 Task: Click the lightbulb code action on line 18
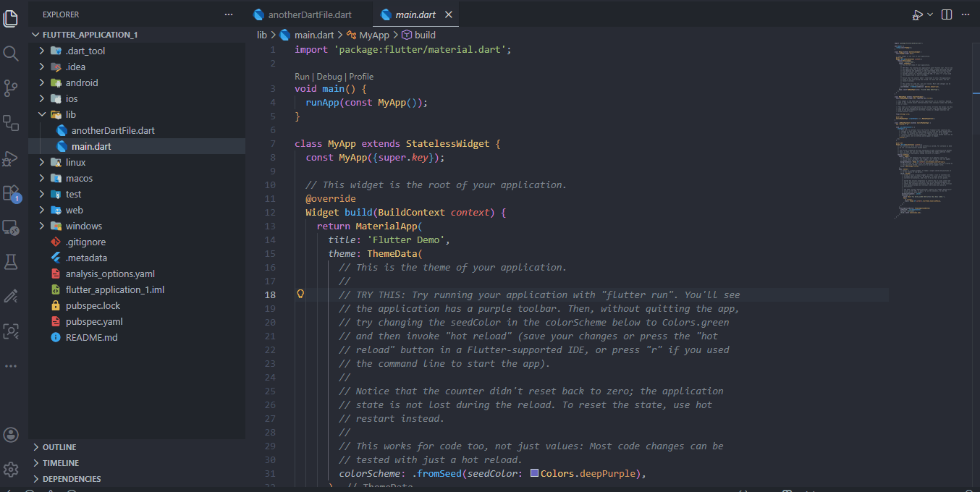[x=300, y=294]
